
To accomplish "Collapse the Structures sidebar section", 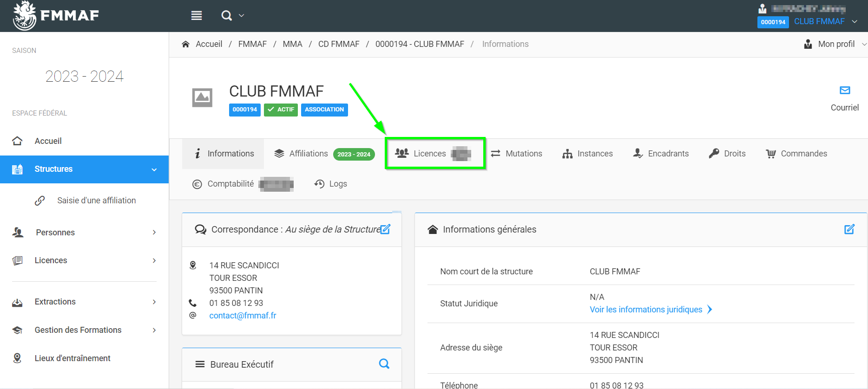I will tap(154, 169).
